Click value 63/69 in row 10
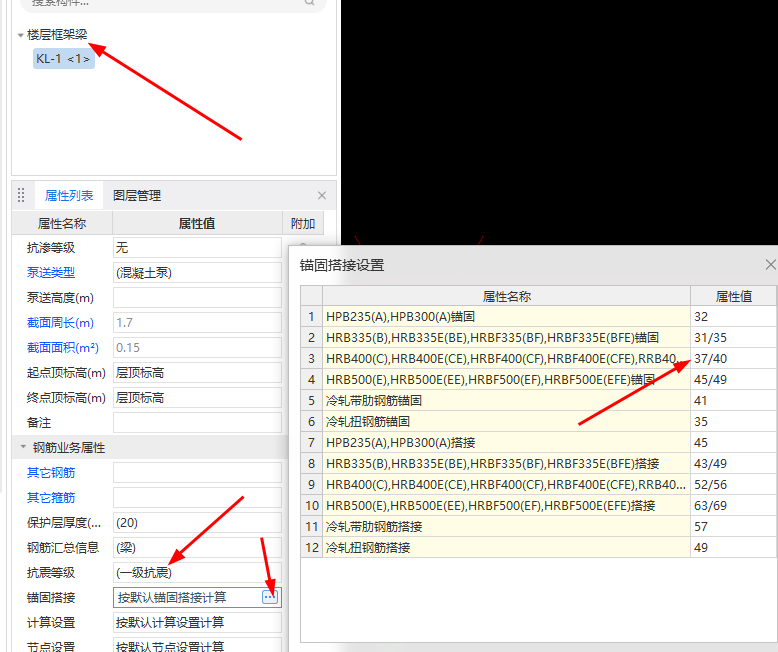The image size is (778, 652). 733,505
